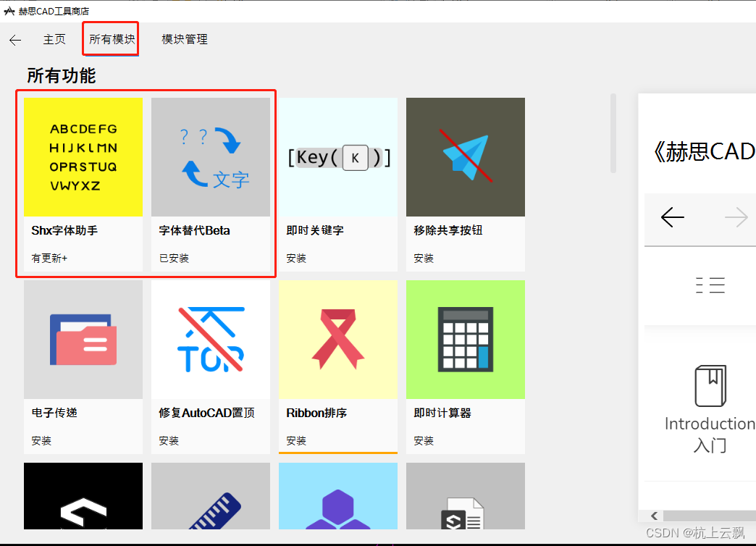Open the purple hexagons icon tile
Screen dimensions: 756x546
(x=338, y=496)
